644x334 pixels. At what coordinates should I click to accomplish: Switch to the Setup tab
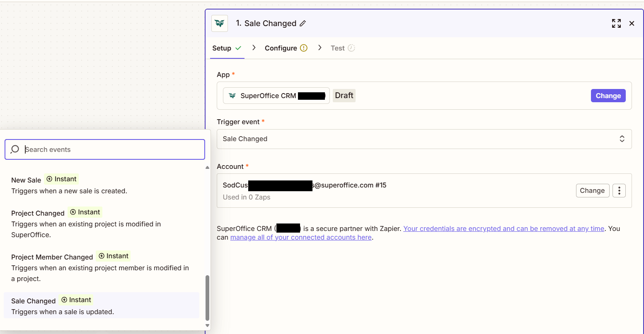click(x=227, y=48)
